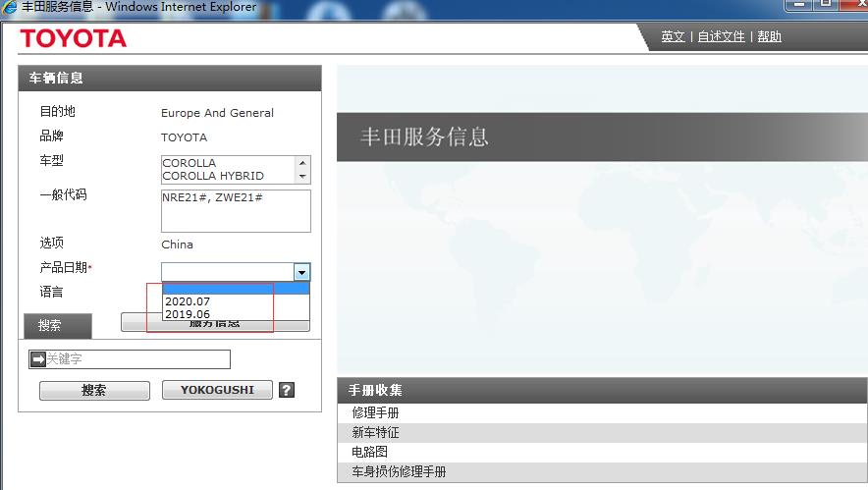Click the 一般代码 label
Screen dimensions: 868x490
[x=63, y=194]
